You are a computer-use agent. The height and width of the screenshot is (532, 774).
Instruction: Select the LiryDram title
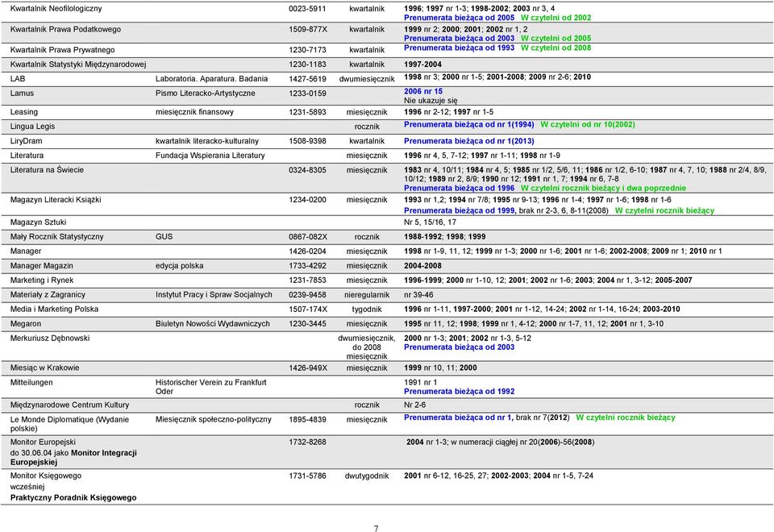click(26, 140)
